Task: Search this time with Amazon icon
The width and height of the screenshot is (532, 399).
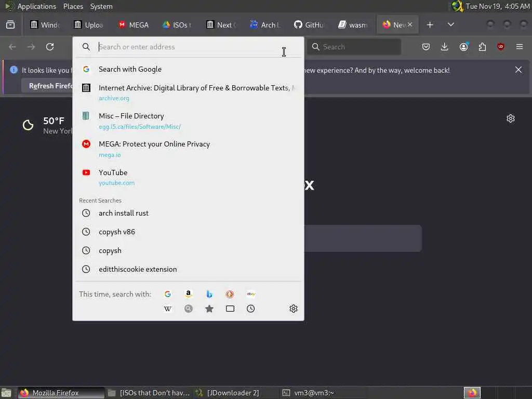Action: pyautogui.click(x=188, y=294)
